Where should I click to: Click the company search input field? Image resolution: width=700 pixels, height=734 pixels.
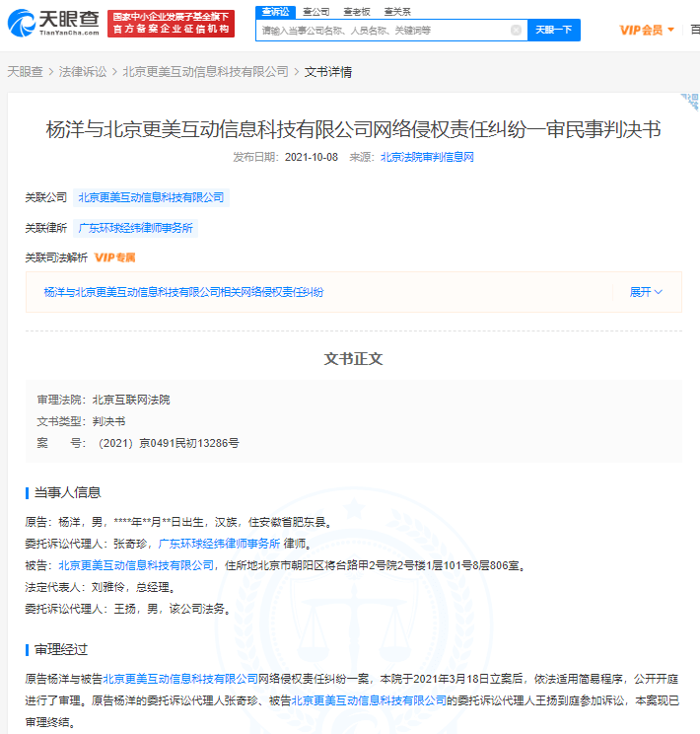[x=383, y=31]
